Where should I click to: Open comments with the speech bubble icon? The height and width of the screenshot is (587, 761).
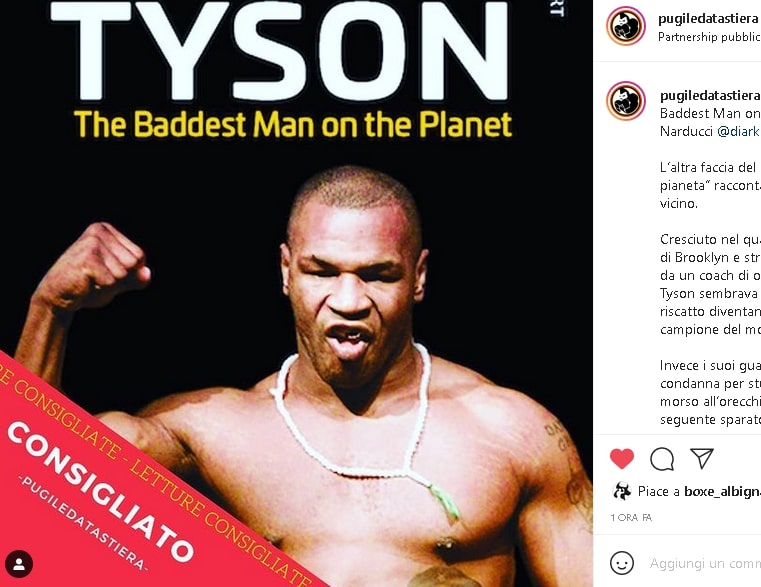(x=662, y=459)
